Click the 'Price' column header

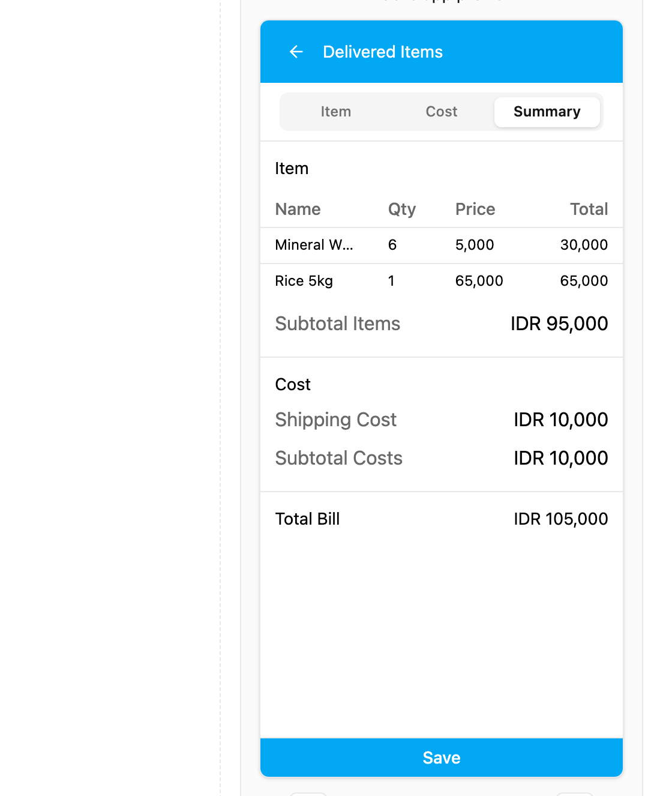click(475, 209)
